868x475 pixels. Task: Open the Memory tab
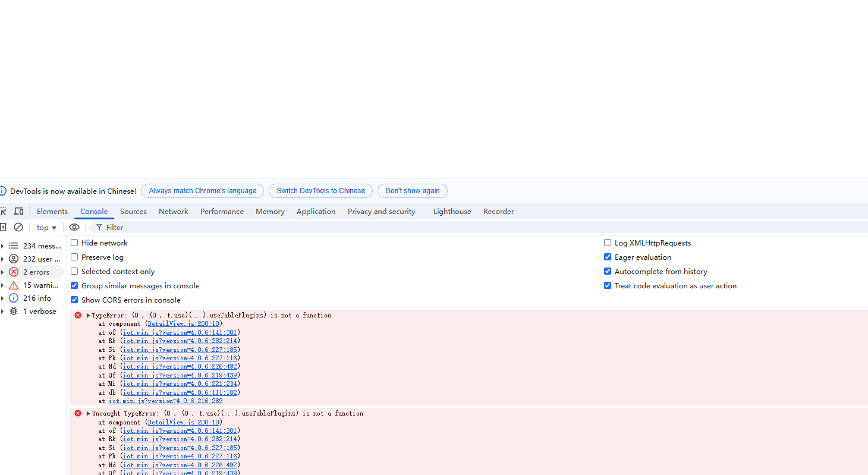click(270, 211)
